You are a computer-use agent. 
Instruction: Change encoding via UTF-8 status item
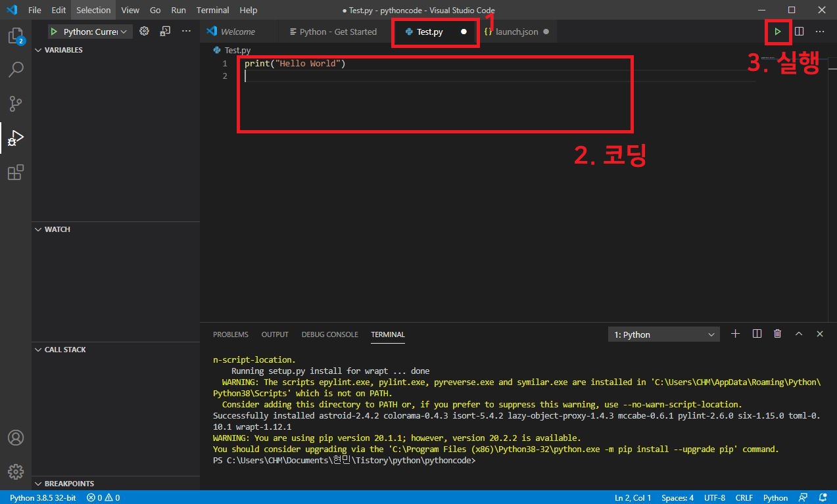[x=714, y=497]
